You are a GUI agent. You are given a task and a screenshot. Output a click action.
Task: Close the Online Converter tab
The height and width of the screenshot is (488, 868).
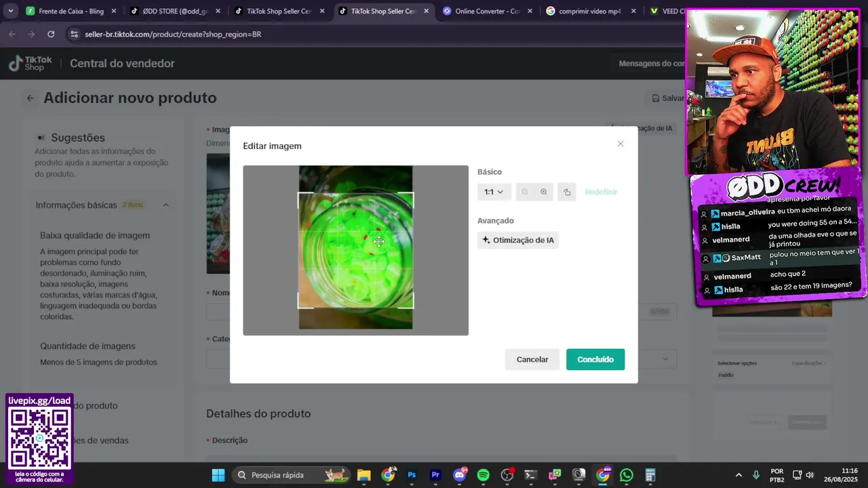[530, 12]
